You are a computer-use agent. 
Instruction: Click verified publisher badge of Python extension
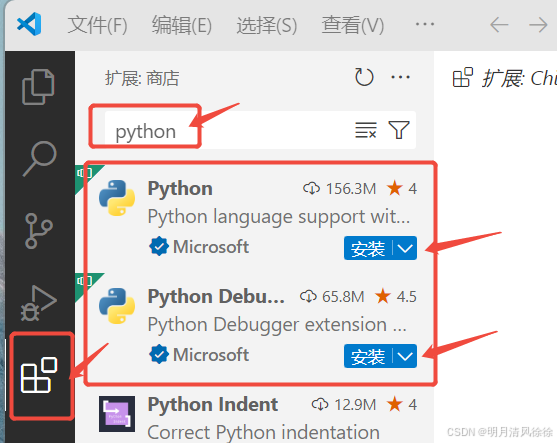(x=159, y=246)
